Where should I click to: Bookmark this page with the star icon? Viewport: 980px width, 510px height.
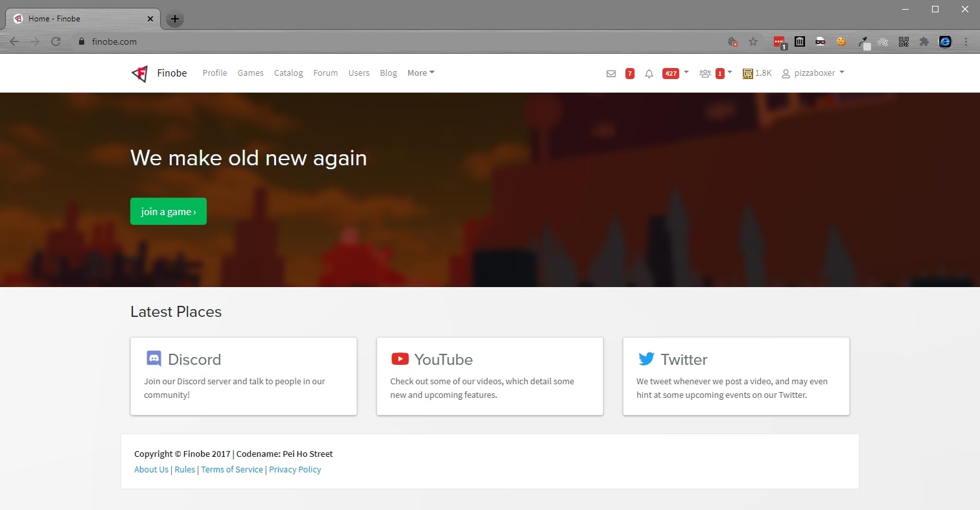pyautogui.click(x=753, y=41)
